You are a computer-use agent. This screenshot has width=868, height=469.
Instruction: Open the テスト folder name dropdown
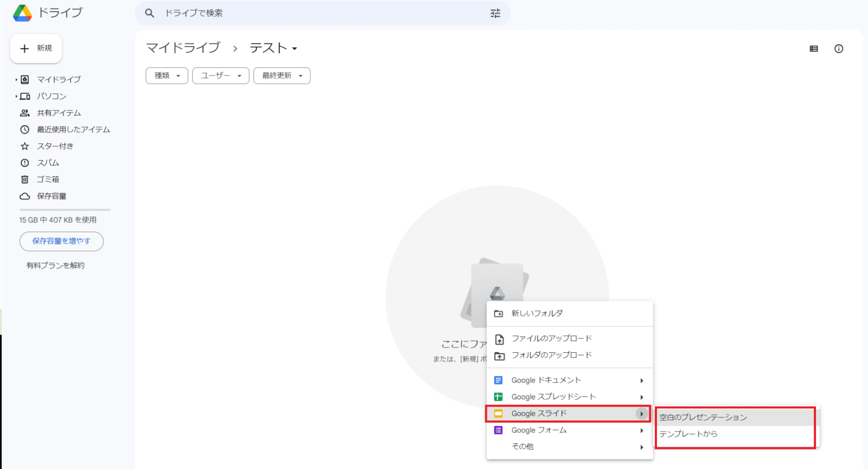pos(274,48)
